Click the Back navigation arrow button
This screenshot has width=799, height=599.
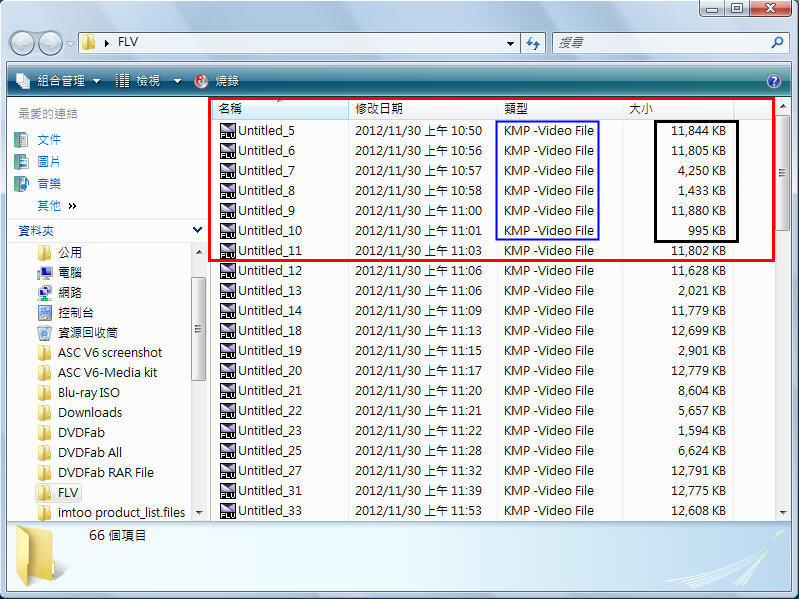click(x=22, y=43)
